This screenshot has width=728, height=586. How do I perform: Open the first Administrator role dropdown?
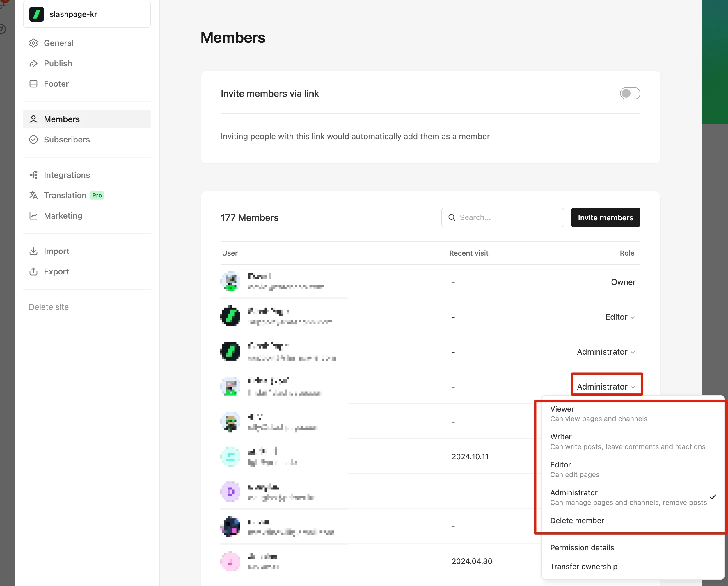606,352
